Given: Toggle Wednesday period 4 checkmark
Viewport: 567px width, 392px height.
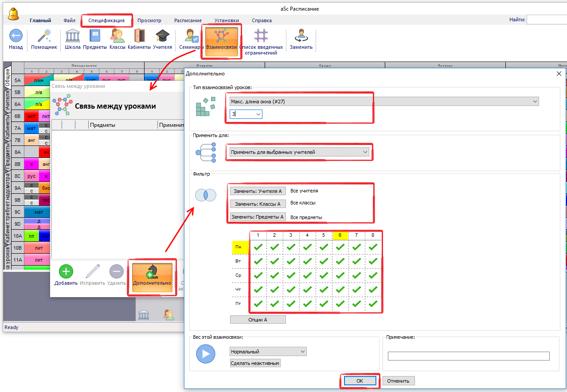Looking at the screenshot, I should [307, 275].
